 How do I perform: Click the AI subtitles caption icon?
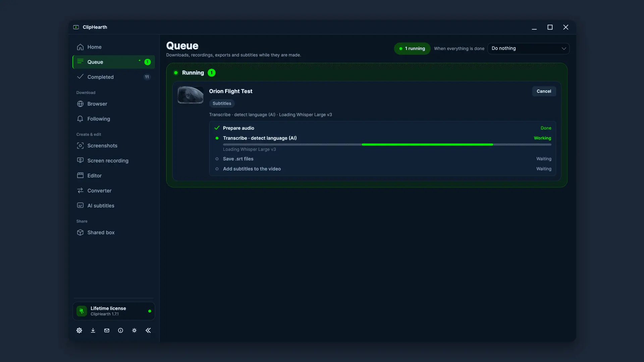[80, 205]
